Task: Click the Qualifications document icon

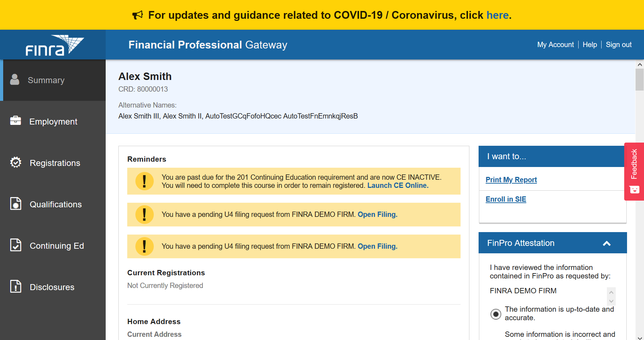Action: click(x=15, y=204)
